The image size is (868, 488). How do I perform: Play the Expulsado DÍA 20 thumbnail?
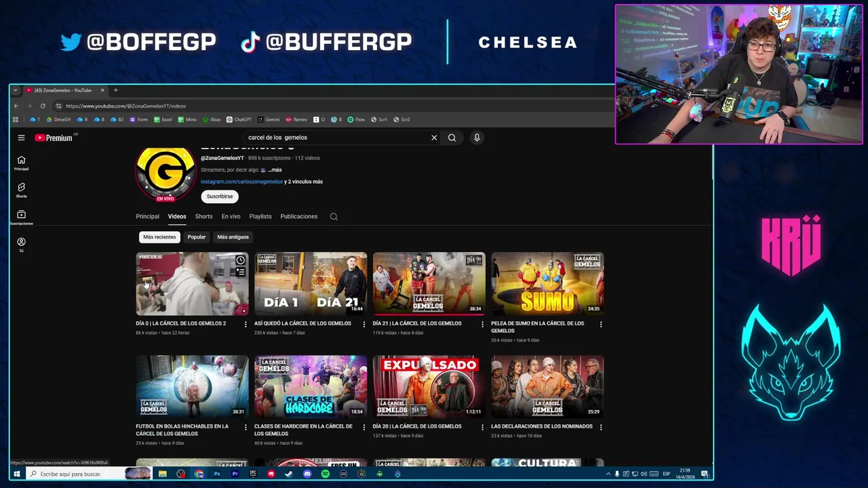click(x=429, y=386)
